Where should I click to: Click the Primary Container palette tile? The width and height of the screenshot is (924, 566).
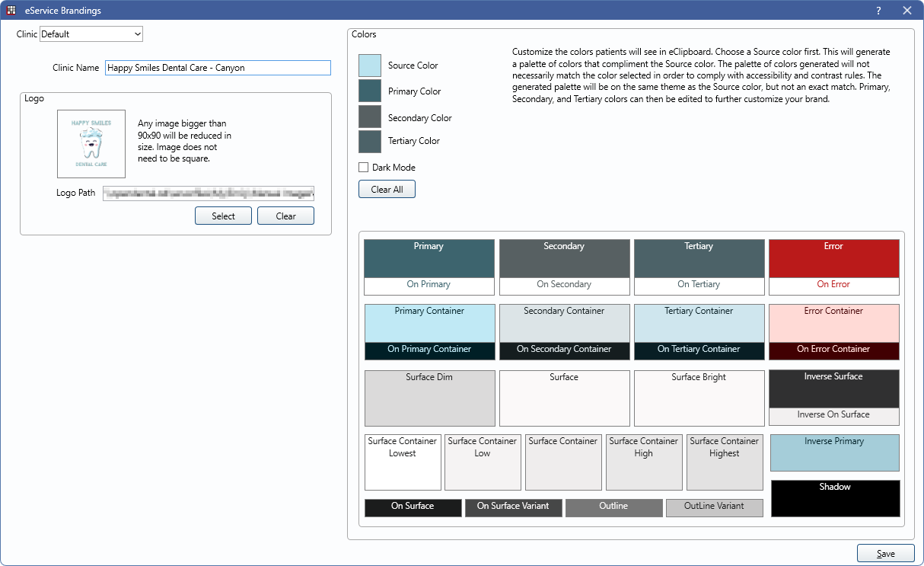pos(429,324)
